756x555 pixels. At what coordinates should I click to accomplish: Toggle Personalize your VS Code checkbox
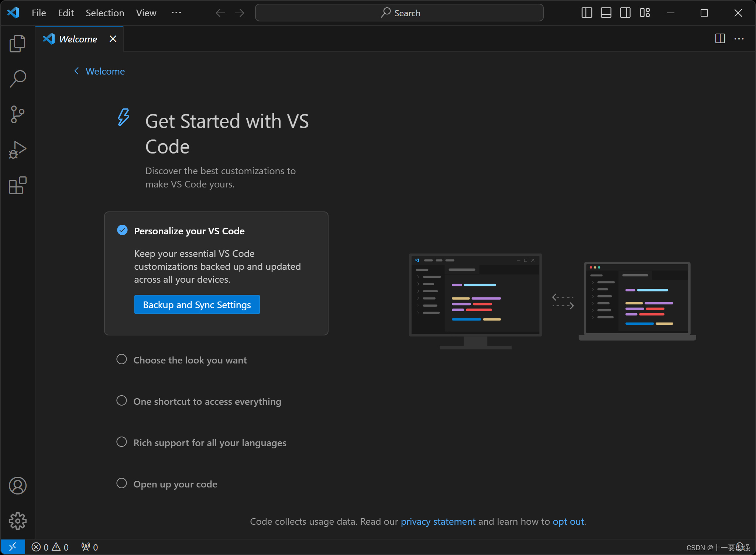pos(121,230)
